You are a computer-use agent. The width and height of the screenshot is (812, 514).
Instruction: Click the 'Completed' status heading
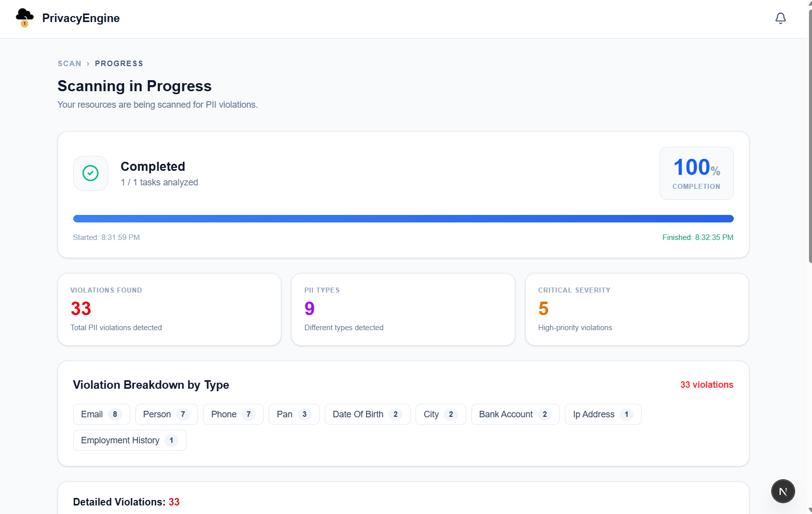[153, 166]
